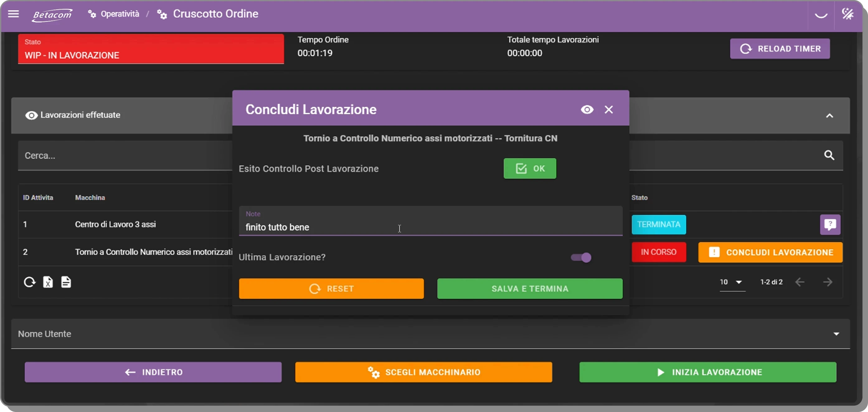Click the Cruscotto Ordine breadcrumb
The width and height of the screenshot is (868, 412).
tap(215, 14)
